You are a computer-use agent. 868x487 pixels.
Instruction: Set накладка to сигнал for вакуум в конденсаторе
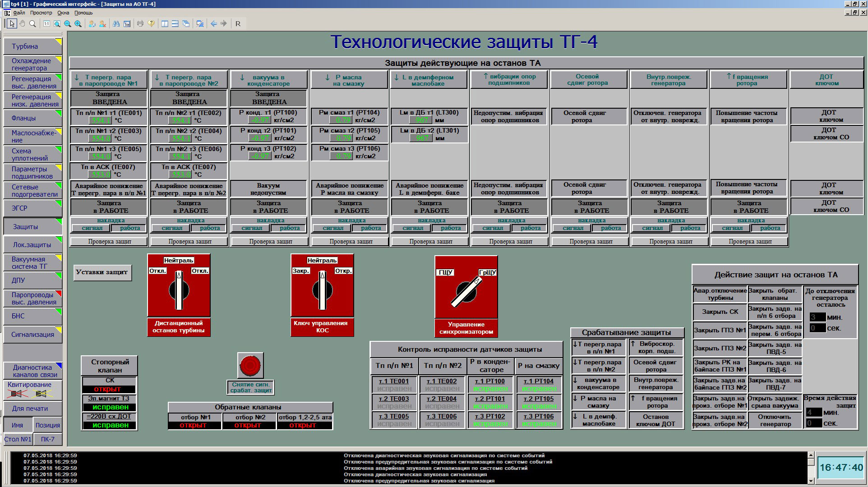coord(252,228)
